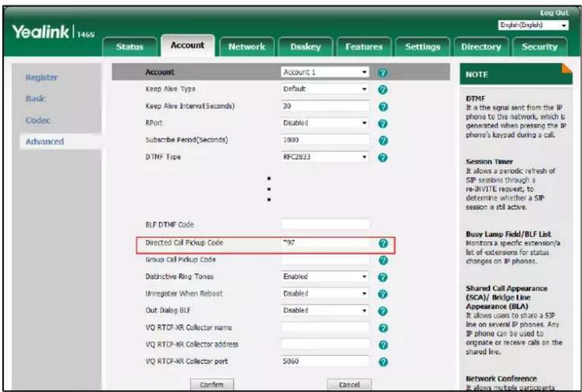This screenshot has height=392, width=582.
Task: Click the Network Conference heading in notes
Action: coord(502,379)
